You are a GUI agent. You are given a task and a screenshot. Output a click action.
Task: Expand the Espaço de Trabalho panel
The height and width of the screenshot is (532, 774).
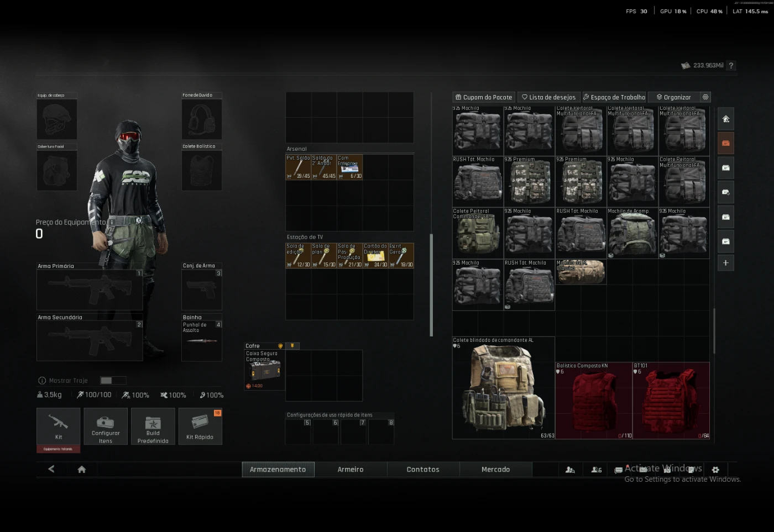click(x=614, y=97)
